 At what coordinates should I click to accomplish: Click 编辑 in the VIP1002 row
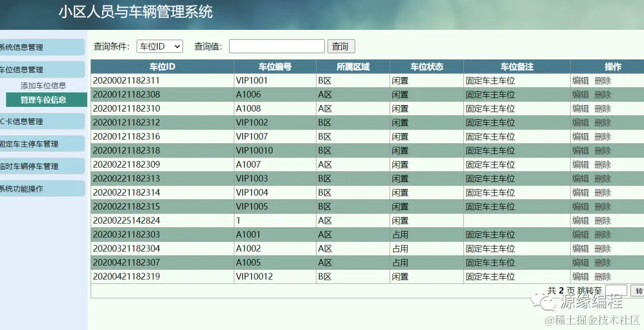click(x=580, y=122)
